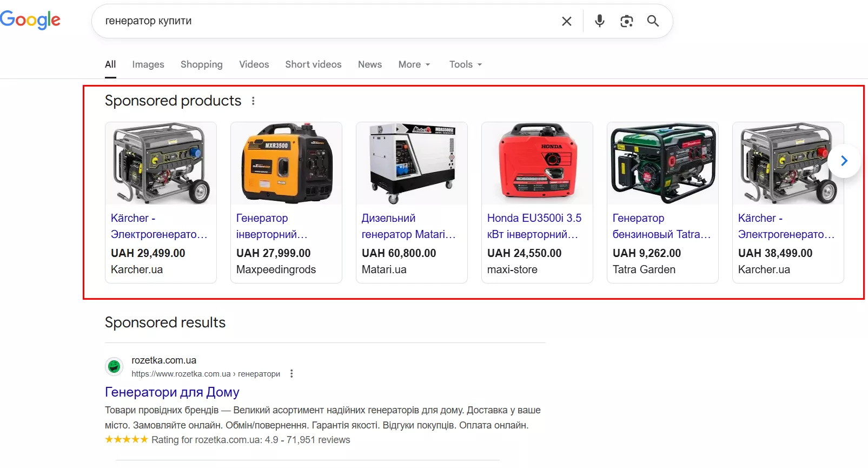
Task: Open the three-dot menu beside the rozetka URL
Action: pyautogui.click(x=291, y=373)
